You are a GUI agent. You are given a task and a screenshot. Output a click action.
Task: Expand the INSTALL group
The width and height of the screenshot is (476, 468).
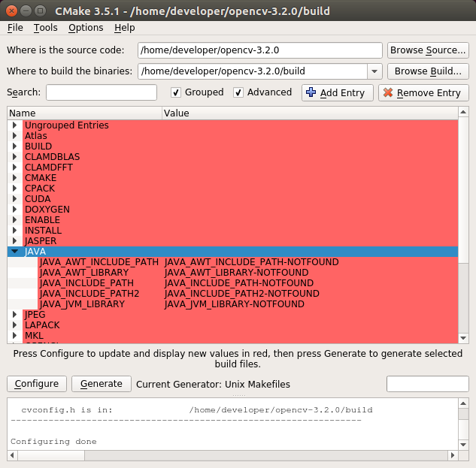click(x=14, y=230)
